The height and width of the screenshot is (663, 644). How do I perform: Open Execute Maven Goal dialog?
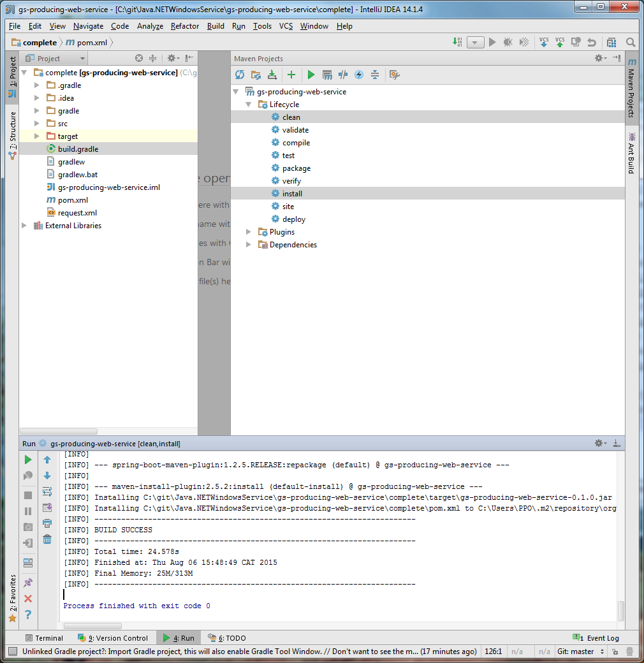tap(327, 75)
